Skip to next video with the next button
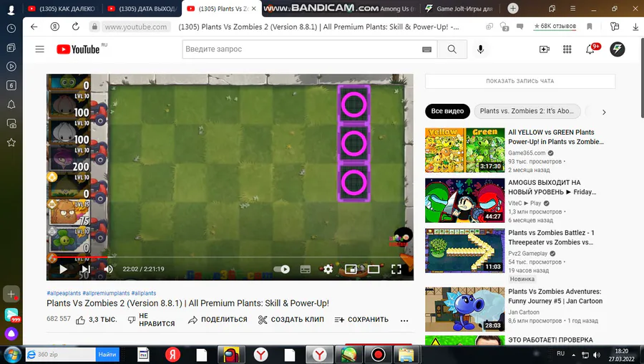Viewport: 644px width, 364px height. click(x=85, y=269)
